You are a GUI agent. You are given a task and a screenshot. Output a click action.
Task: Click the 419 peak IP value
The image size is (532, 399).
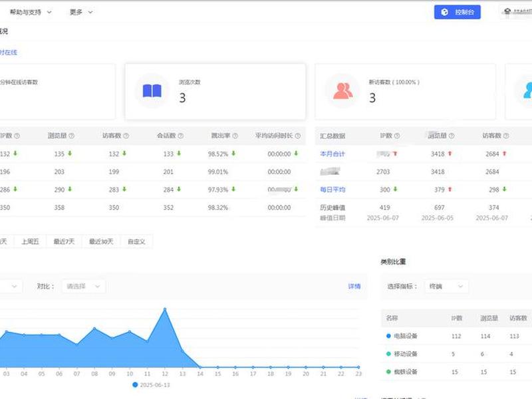pos(385,207)
